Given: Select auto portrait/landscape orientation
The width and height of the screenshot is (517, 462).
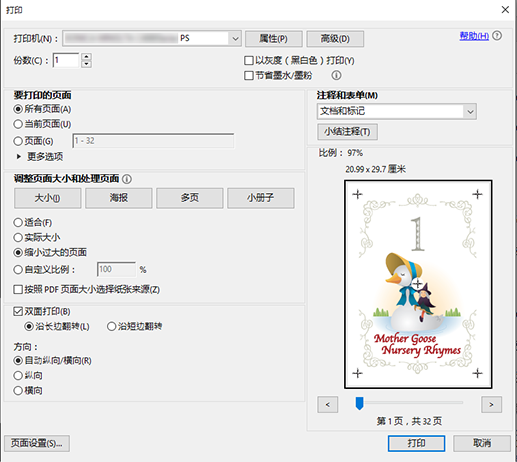Looking at the screenshot, I should click(x=18, y=361).
